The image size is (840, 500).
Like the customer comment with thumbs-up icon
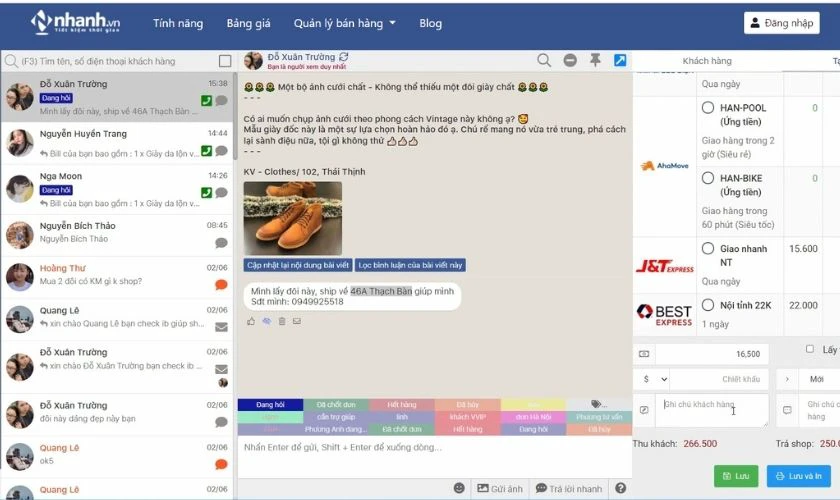pyautogui.click(x=251, y=322)
